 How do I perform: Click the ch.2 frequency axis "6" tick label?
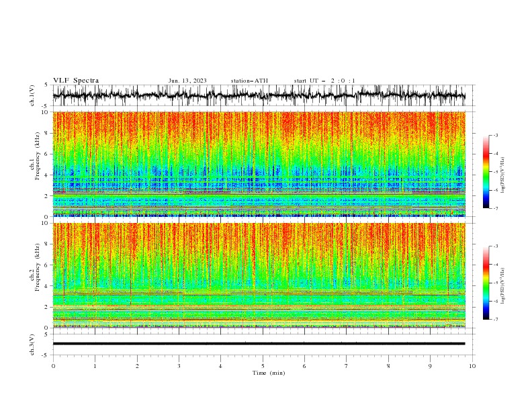(47, 265)
